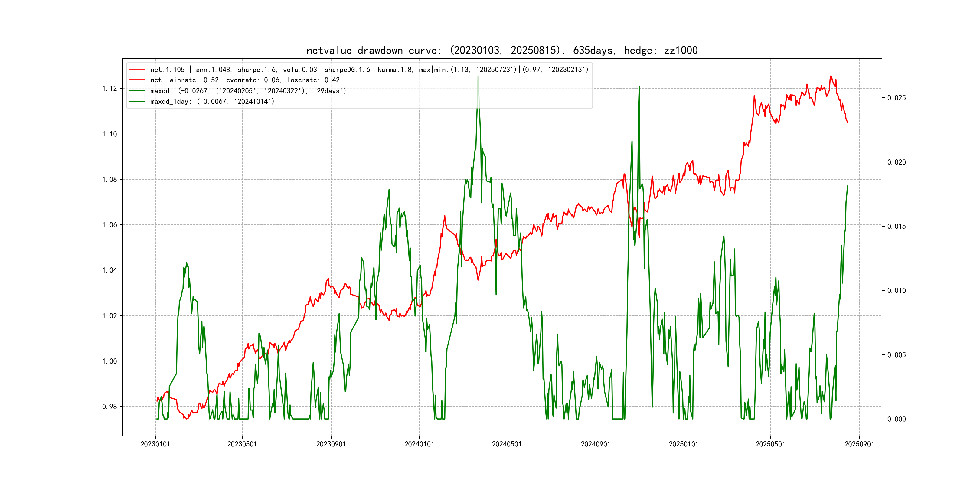Click the 20240901 x-axis date label
The image size is (980, 490).
pyautogui.click(x=595, y=444)
